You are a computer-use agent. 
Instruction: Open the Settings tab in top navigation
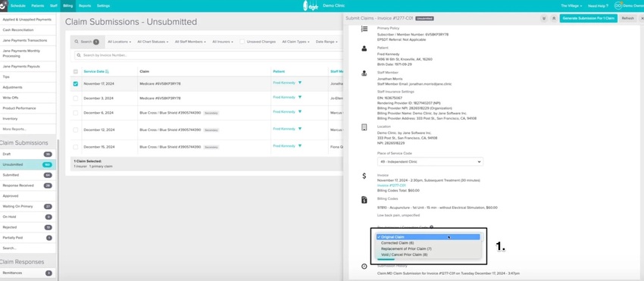point(103,6)
